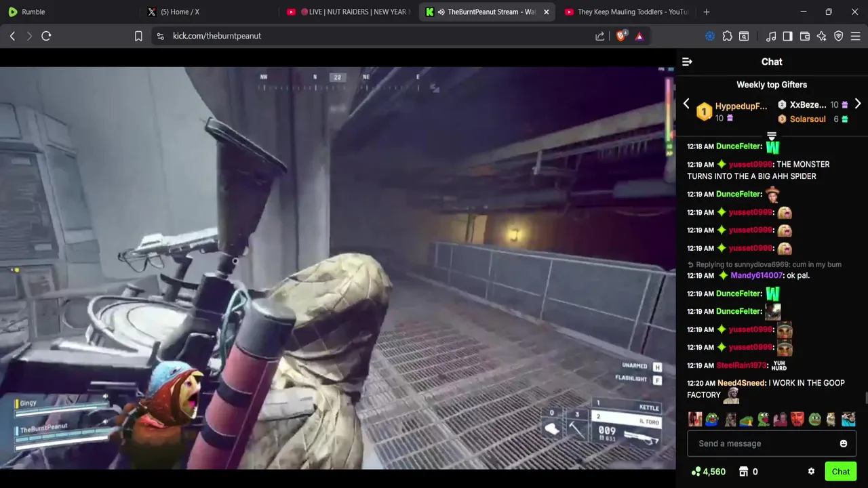View site information icon in address bar
The width and height of the screenshot is (868, 488).
(x=160, y=36)
